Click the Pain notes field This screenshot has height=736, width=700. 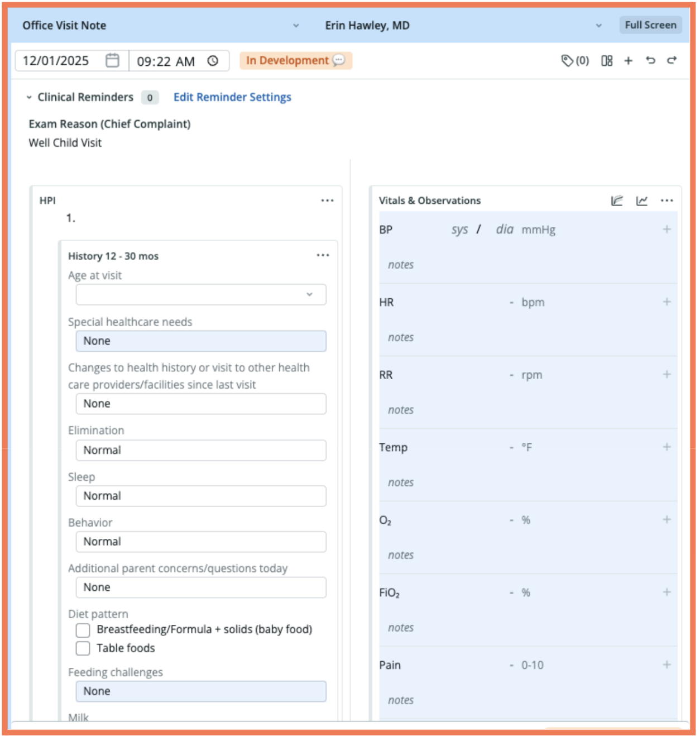401,700
